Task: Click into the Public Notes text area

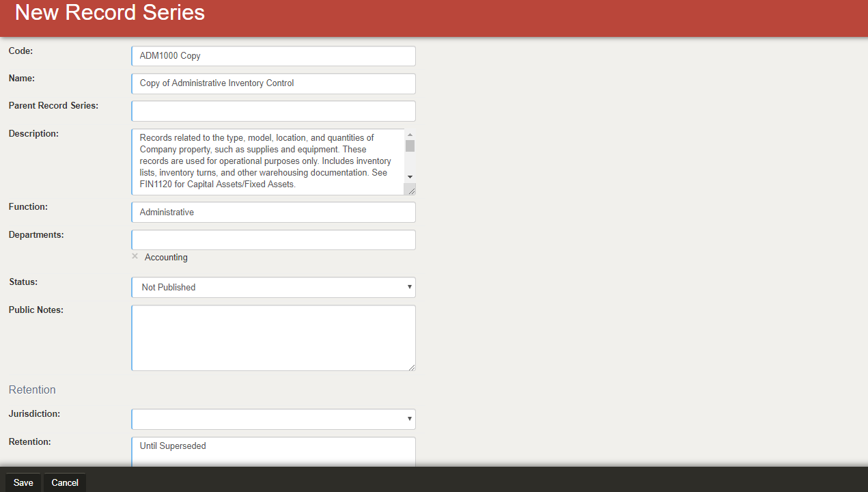Action: pos(273,338)
